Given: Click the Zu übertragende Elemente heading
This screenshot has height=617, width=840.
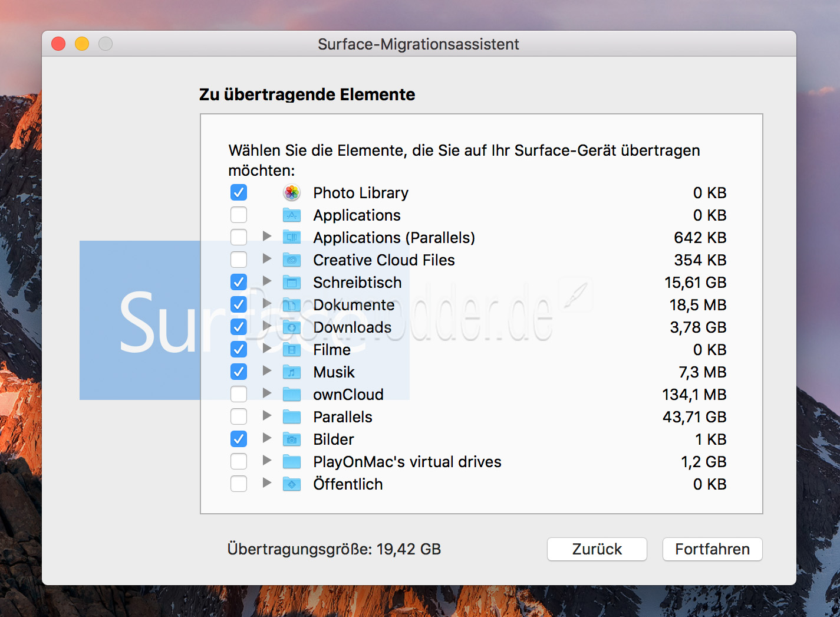Looking at the screenshot, I should coord(307,94).
